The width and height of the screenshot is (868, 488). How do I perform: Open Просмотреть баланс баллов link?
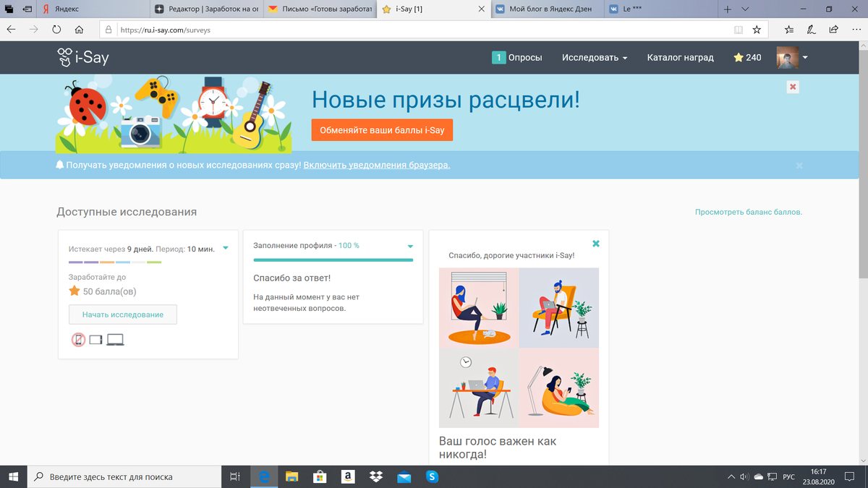[749, 212]
